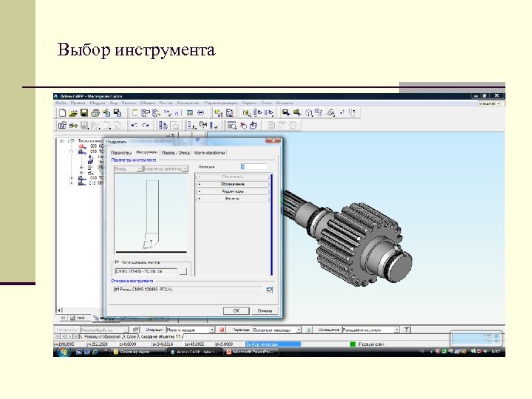Screen dimensions: 532x399
Task: Click the tool description text field
Action: (188, 290)
